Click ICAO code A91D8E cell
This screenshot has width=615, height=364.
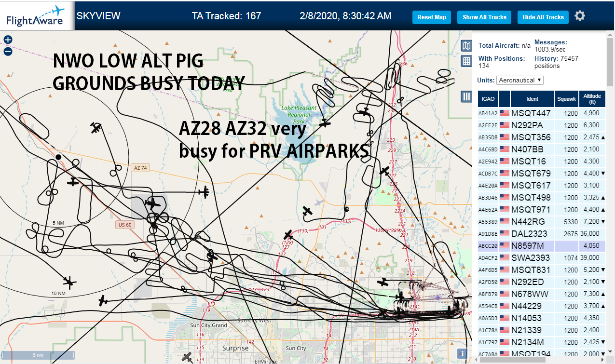point(488,234)
